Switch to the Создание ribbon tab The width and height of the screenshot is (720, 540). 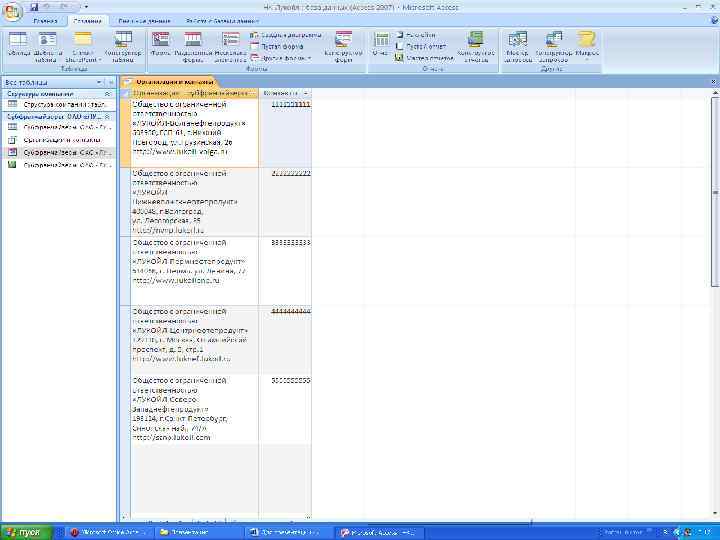87,21
